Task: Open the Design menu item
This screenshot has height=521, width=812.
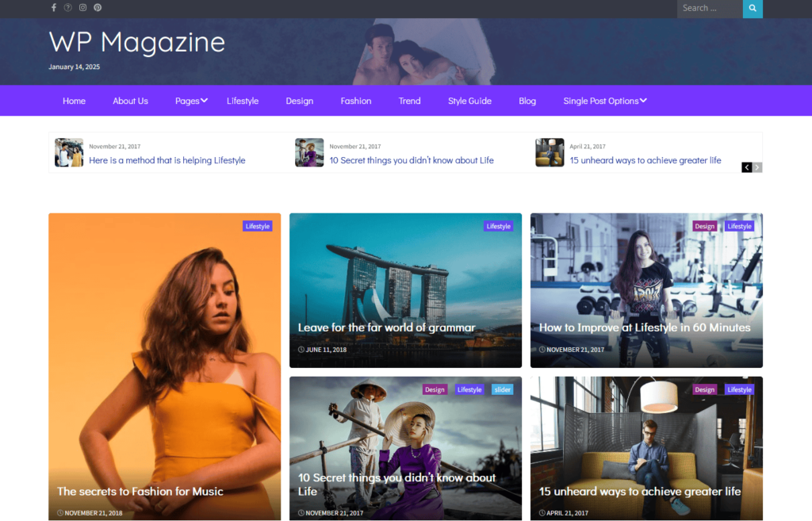Action: click(x=299, y=101)
